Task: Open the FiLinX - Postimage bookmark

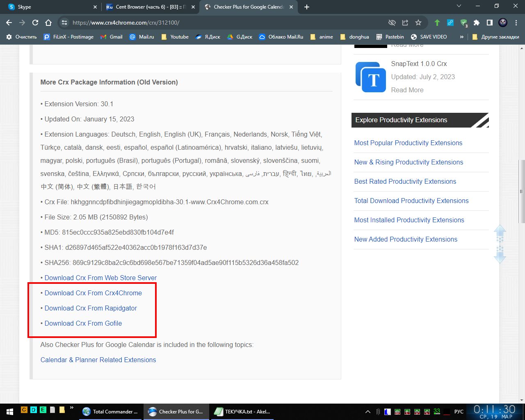Action: click(x=68, y=37)
